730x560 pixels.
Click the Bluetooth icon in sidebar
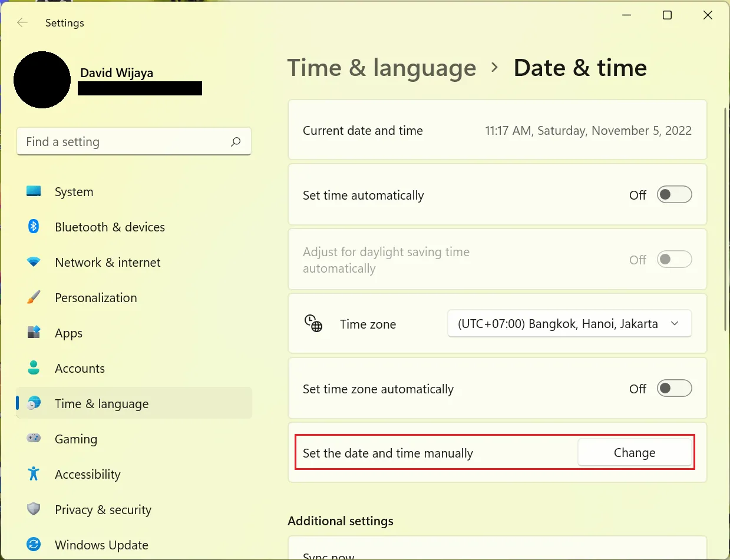34,227
